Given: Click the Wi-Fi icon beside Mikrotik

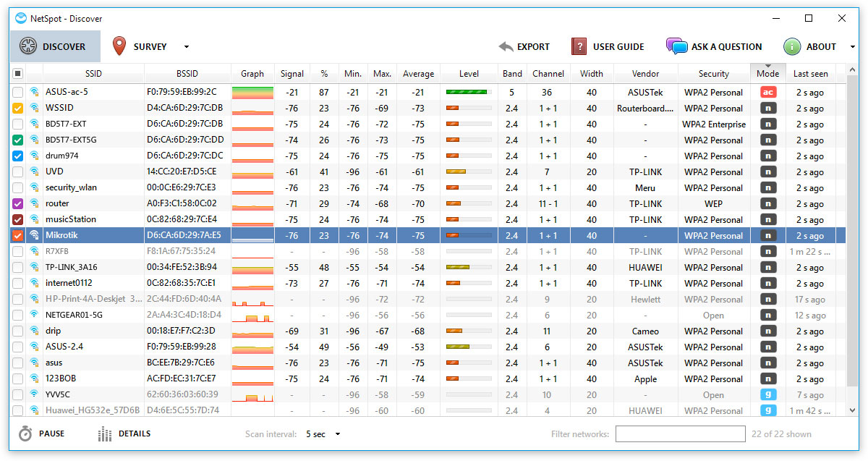Looking at the screenshot, I should click(x=34, y=235).
